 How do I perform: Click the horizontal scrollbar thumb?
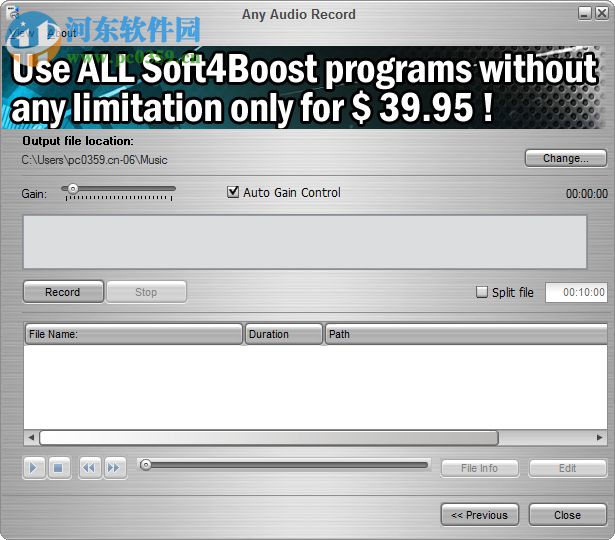coord(269,437)
